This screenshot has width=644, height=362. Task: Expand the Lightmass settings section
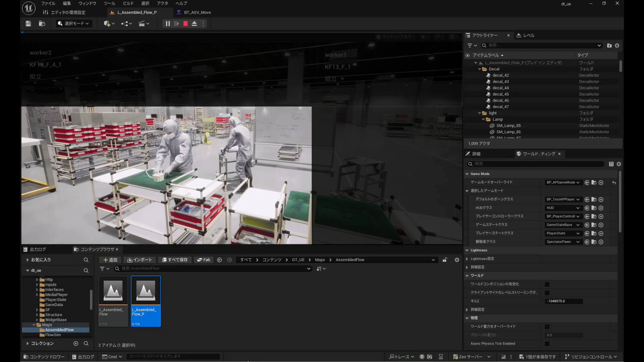[467, 259]
